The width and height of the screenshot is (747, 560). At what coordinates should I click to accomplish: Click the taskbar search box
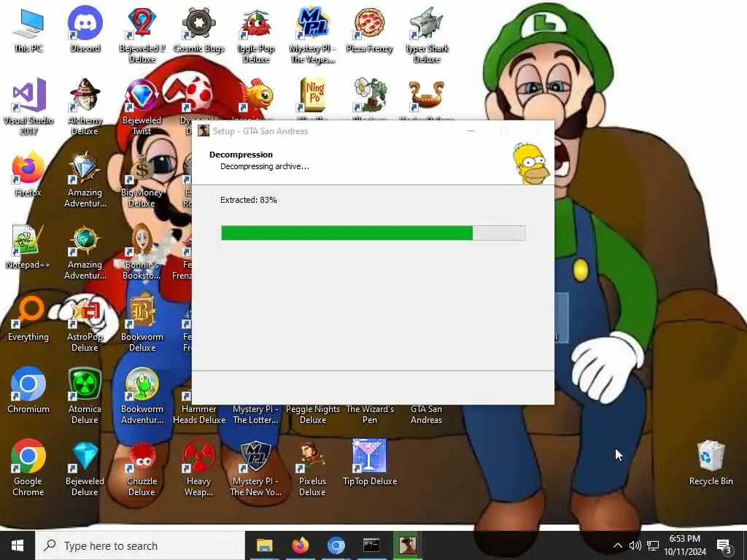140,545
